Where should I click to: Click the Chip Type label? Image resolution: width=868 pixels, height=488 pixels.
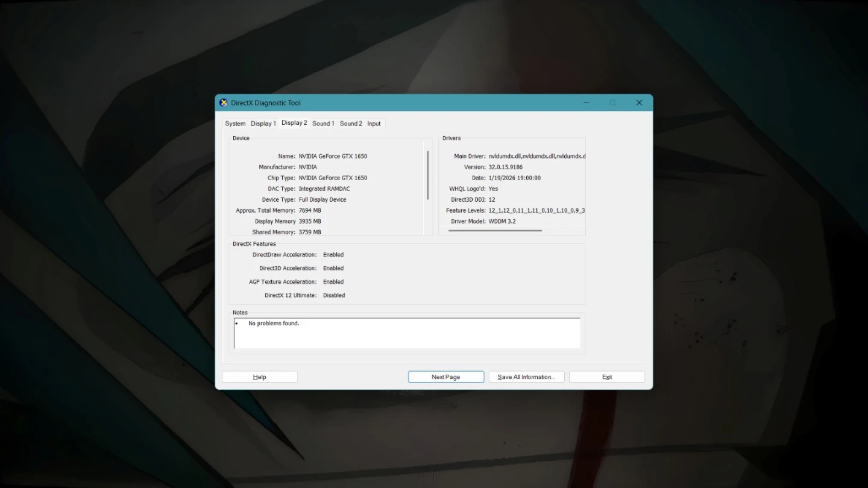[x=281, y=178]
